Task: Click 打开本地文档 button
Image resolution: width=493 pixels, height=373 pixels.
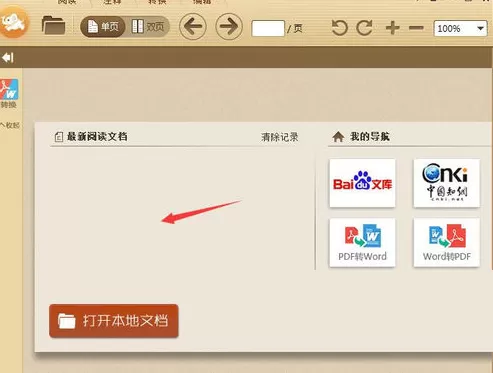Action: coord(114,321)
